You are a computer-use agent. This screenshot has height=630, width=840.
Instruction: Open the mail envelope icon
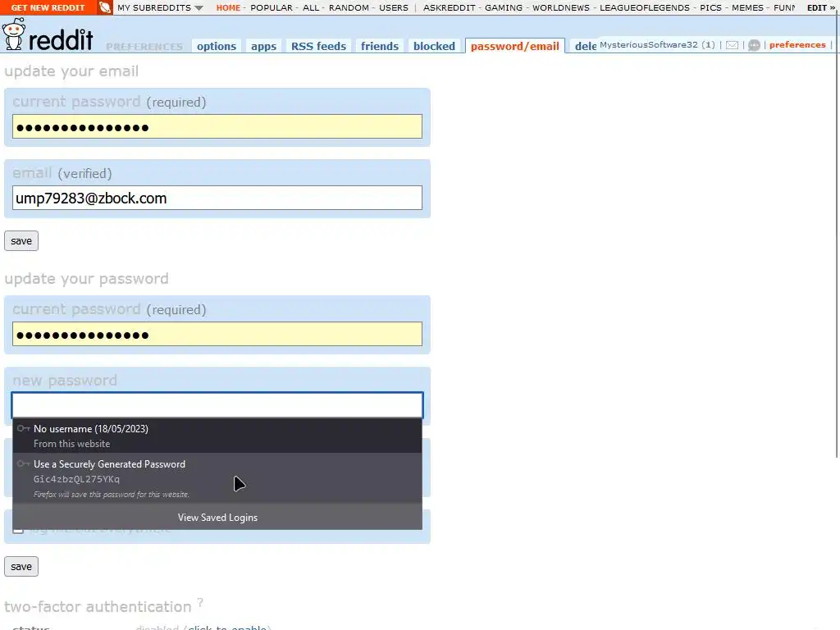coord(732,46)
